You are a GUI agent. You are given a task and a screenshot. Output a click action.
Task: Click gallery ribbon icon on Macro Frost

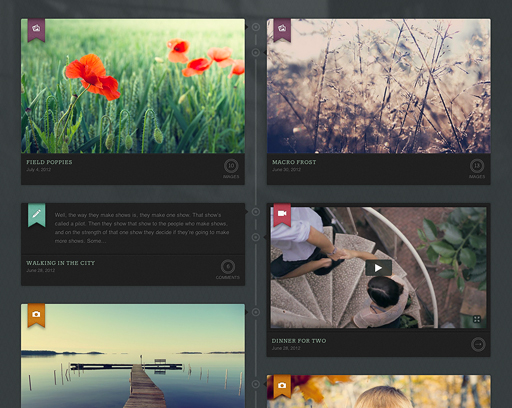point(282,29)
